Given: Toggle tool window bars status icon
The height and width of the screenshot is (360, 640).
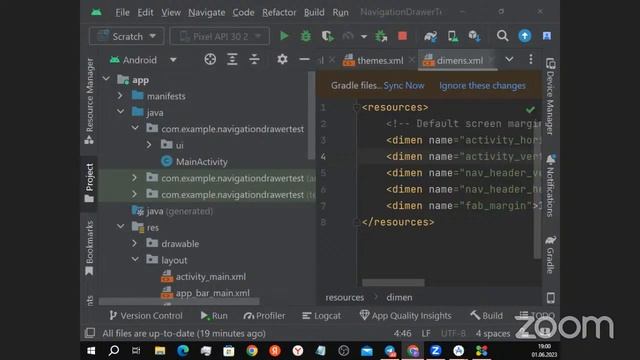Looking at the screenshot, I should [x=90, y=333].
